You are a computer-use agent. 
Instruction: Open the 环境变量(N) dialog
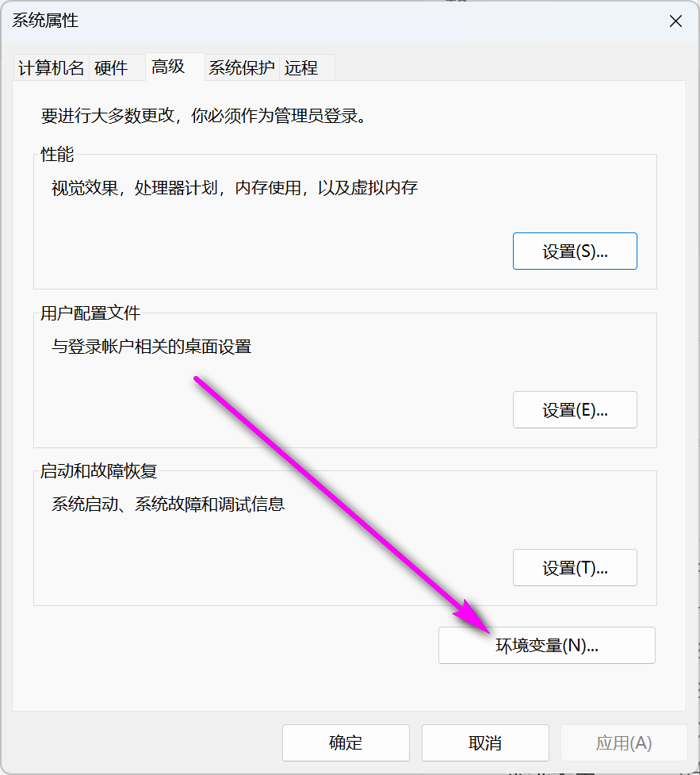(546, 645)
